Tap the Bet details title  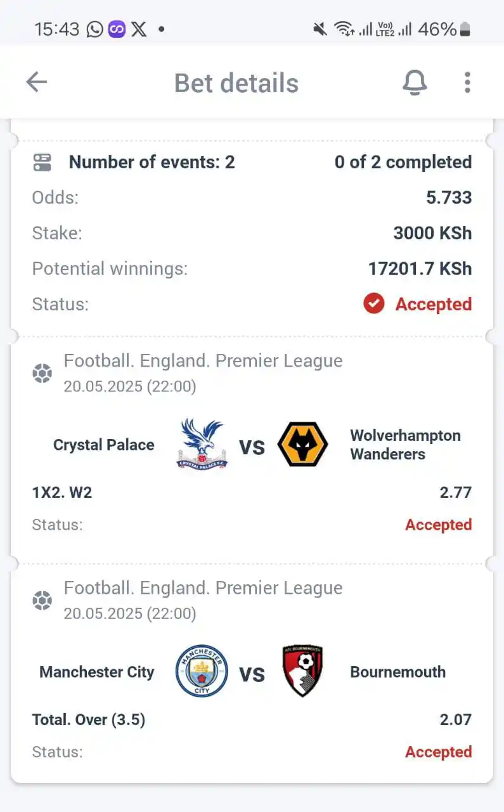(236, 83)
